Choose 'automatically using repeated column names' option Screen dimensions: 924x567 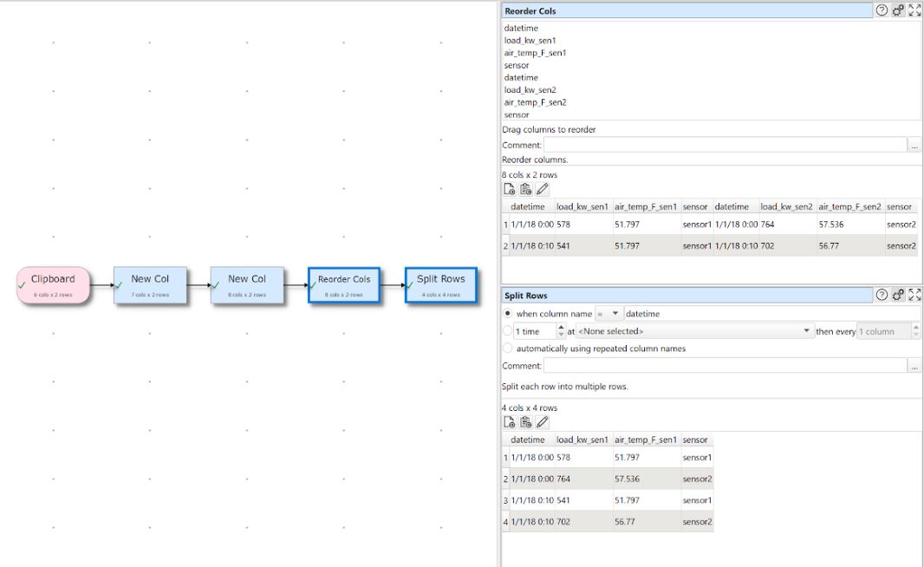pyautogui.click(x=508, y=349)
